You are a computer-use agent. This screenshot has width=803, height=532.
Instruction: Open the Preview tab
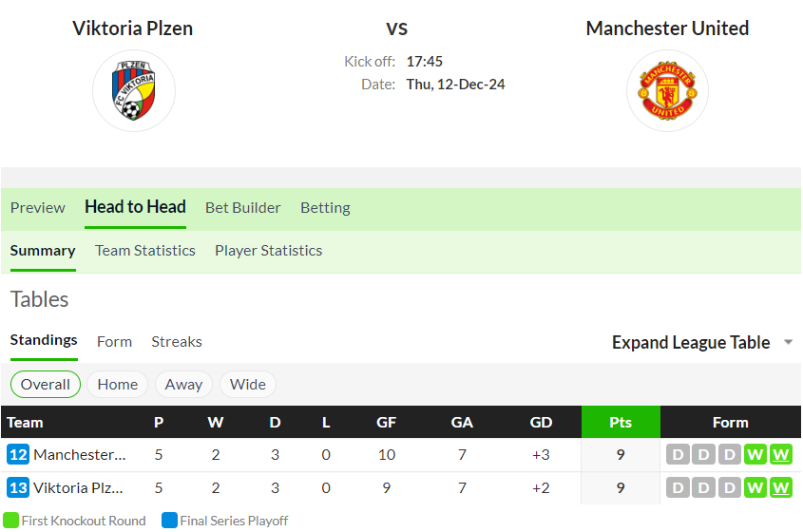pos(38,208)
